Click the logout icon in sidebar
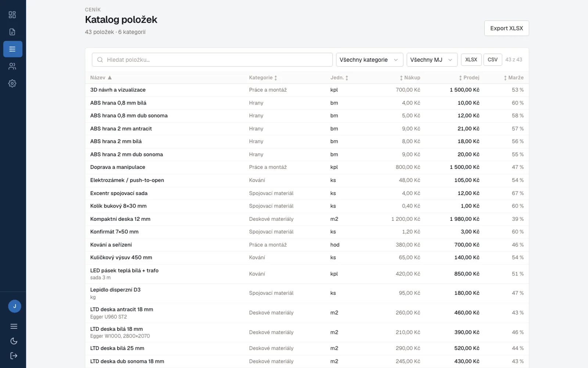Image resolution: width=588 pixels, height=368 pixels. tap(14, 355)
